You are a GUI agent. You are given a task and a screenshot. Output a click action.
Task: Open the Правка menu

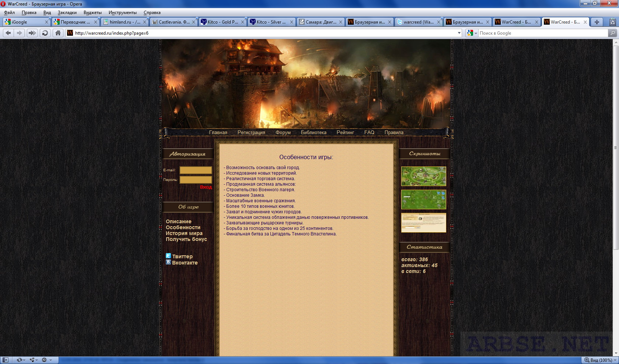click(x=29, y=13)
